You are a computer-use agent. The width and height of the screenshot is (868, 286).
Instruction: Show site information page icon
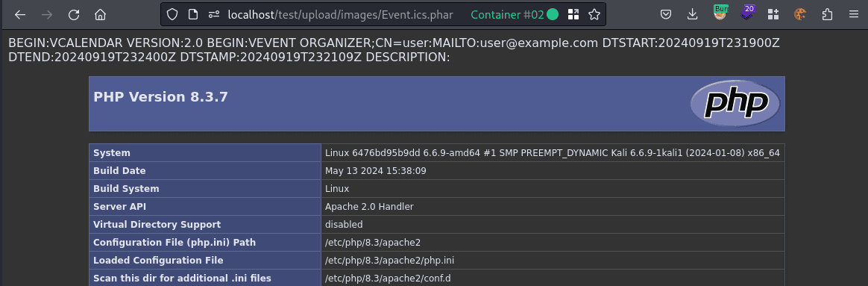pos(192,15)
